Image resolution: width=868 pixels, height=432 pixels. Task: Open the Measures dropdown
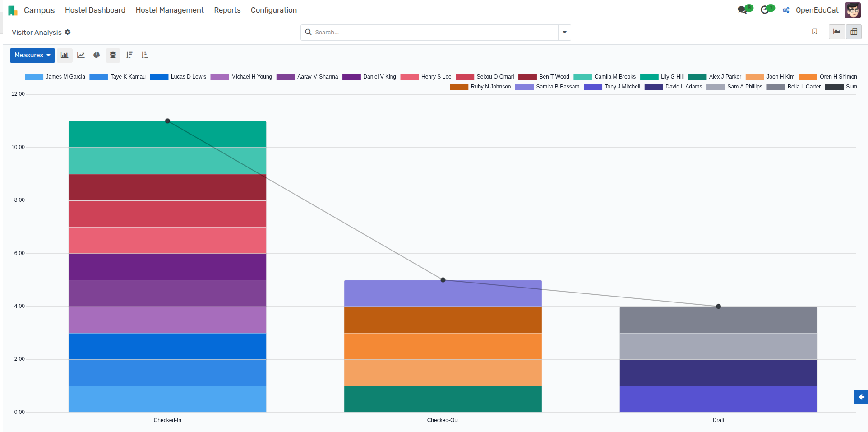point(32,55)
